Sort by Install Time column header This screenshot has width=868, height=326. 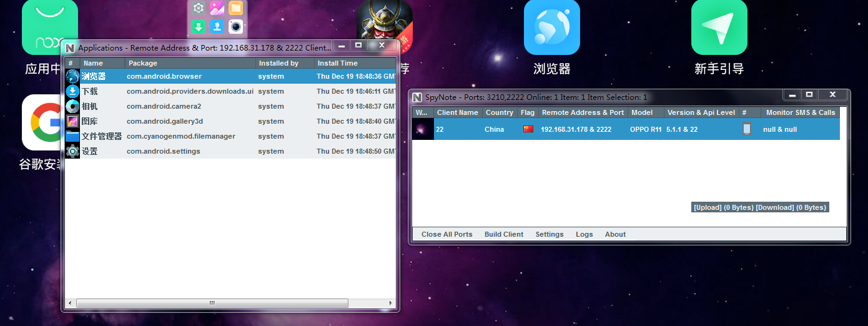[355, 63]
